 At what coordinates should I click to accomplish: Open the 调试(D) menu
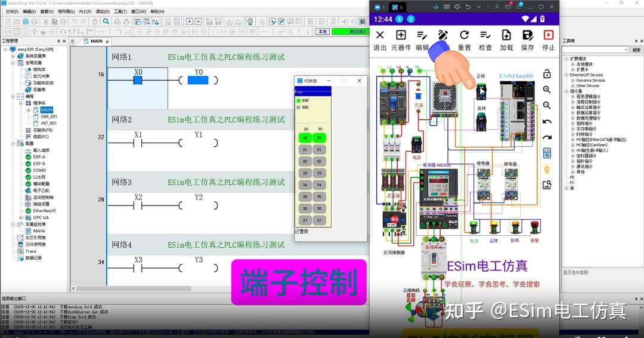103,11
